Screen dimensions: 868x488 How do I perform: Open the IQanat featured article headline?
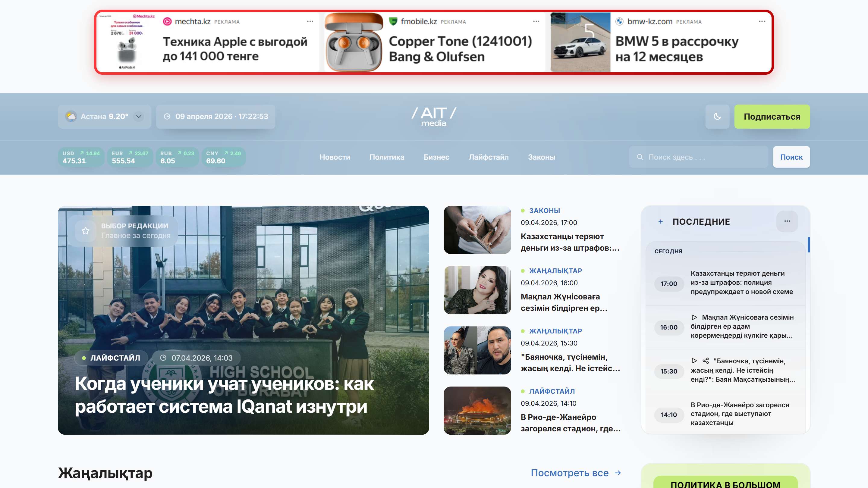point(225,395)
